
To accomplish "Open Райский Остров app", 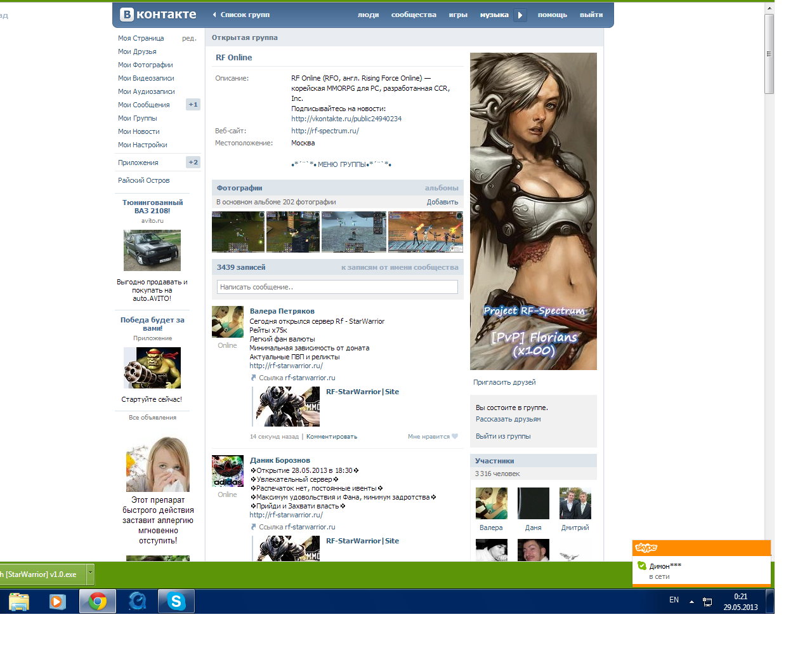I will 144,180.
